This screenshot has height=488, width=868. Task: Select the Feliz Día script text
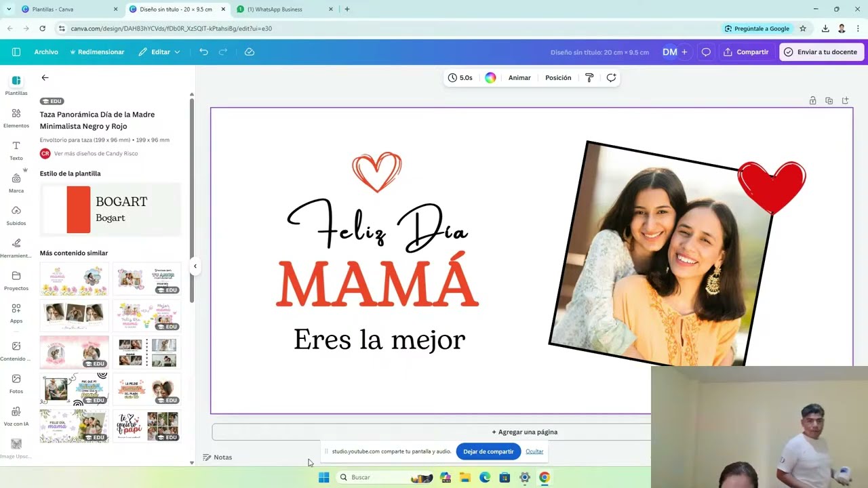tap(378, 226)
